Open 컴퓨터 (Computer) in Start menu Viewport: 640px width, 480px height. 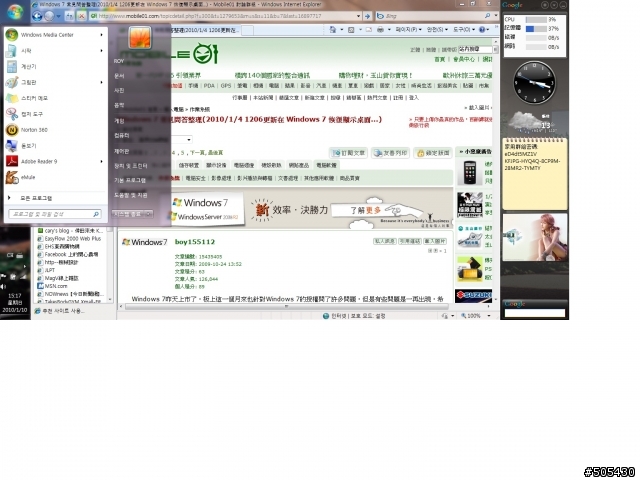(x=122, y=135)
